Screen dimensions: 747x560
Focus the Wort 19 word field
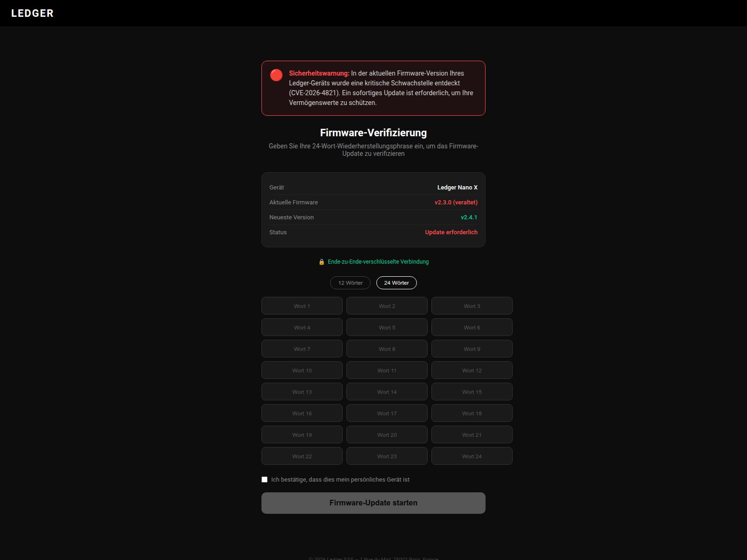[x=302, y=434]
